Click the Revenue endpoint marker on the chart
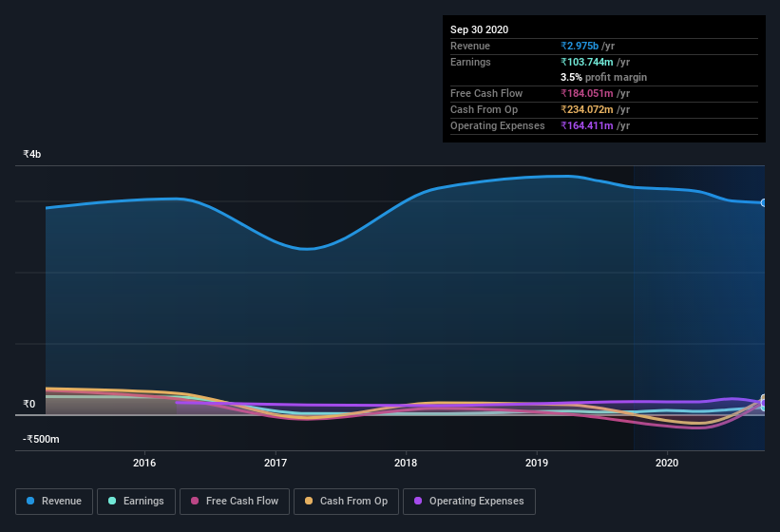The width and height of the screenshot is (780, 532). click(764, 203)
